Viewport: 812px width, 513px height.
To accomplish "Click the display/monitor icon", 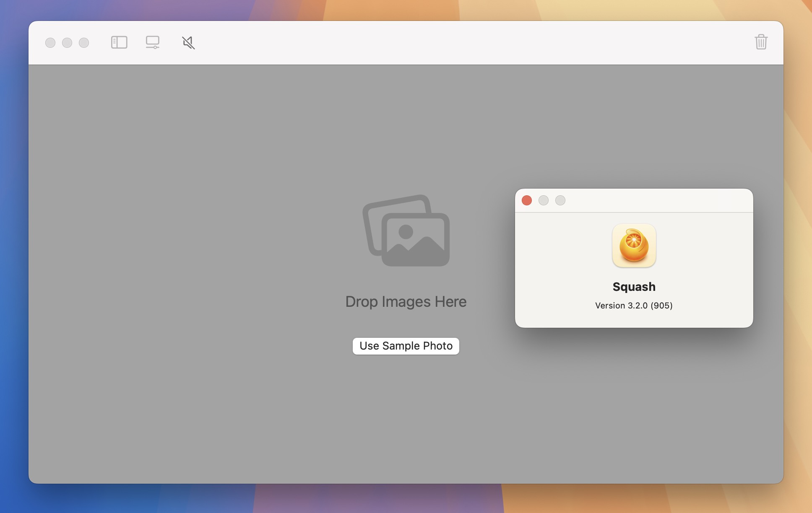I will pos(153,42).
